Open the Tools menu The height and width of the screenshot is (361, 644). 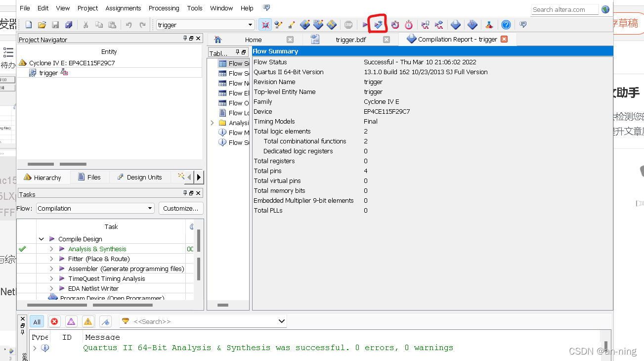click(195, 8)
